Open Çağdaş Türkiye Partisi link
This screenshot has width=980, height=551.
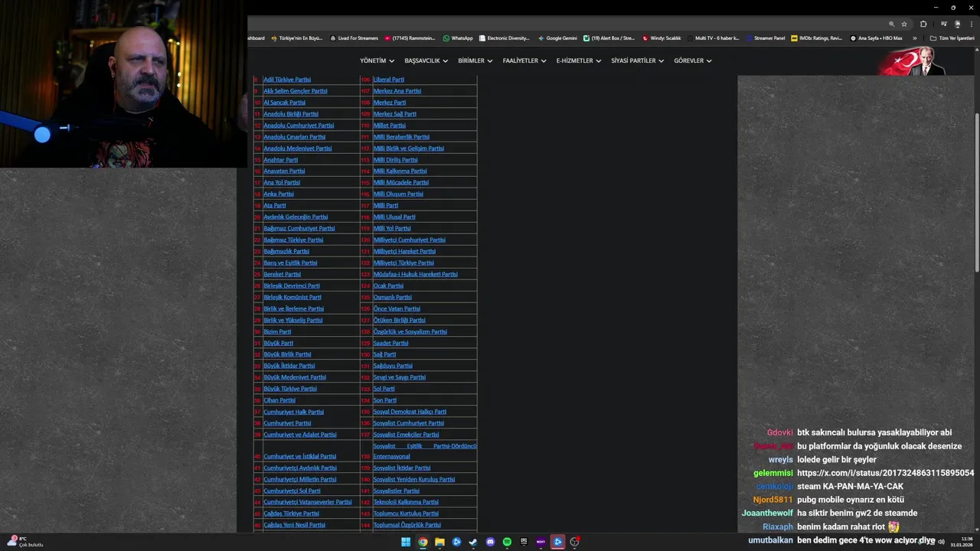(x=291, y=514)
